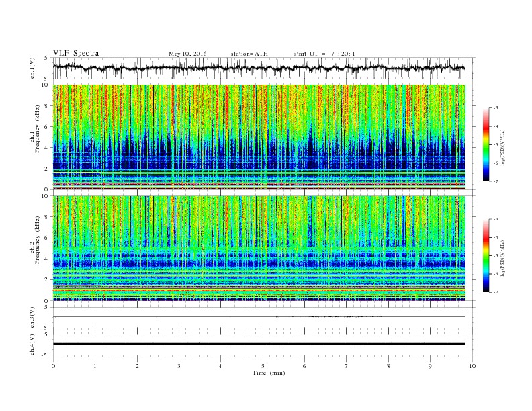The height and width of the screenshot is (411, 532).
Task: Click the thin ch.3 voltage trace line
Action: point(259,317)
